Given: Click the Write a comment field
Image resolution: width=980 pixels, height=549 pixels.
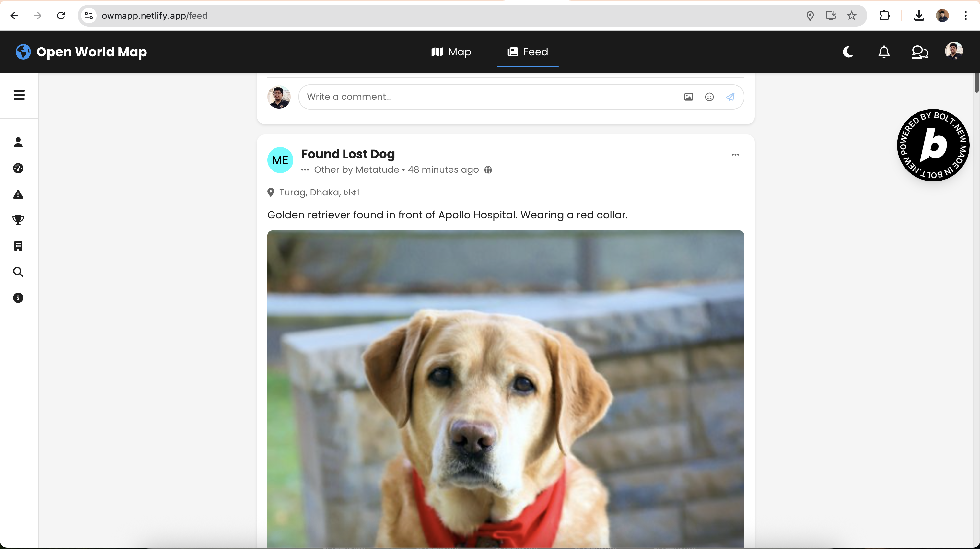Looking at the screenshot, I should point(487,97).
